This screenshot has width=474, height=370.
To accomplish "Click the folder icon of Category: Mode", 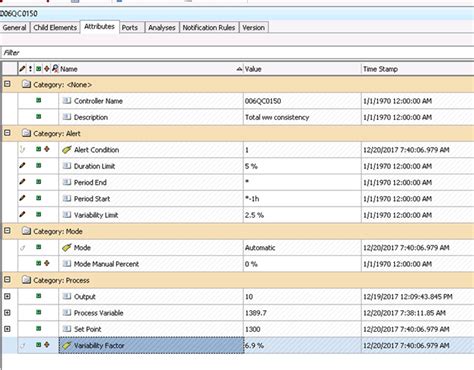I will pos(26,231).
